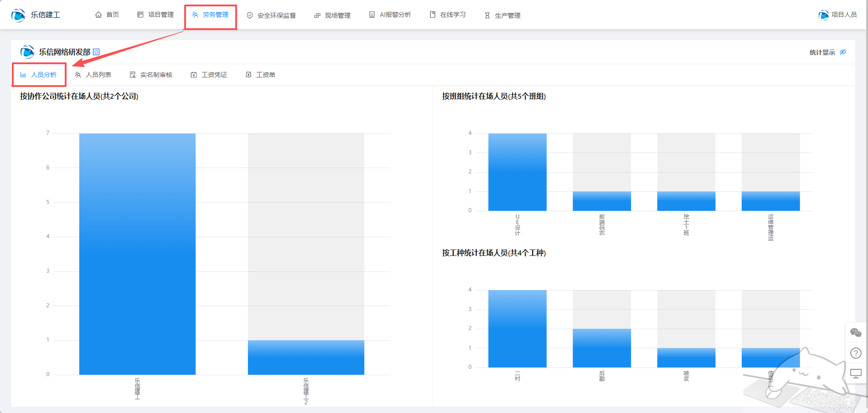Open the 工资凭证 tab
This screenshot has height=413, width=868.
click(209, 75)
